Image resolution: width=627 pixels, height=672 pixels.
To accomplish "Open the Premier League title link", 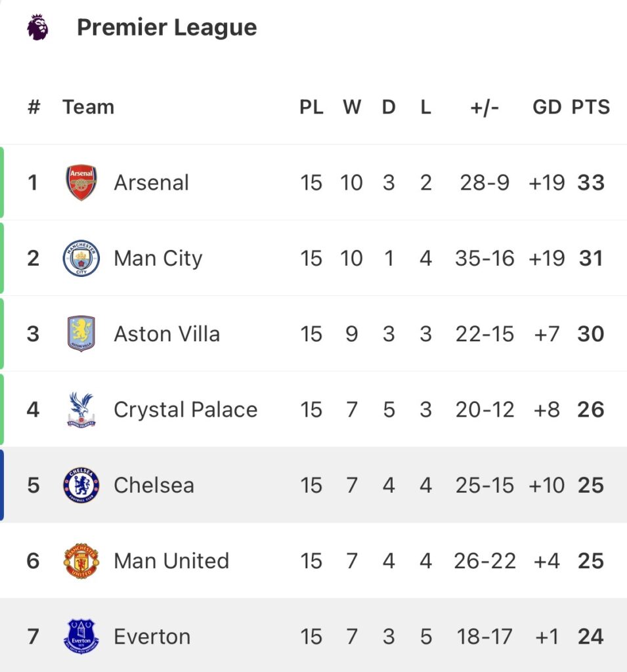I will [167, 28].
